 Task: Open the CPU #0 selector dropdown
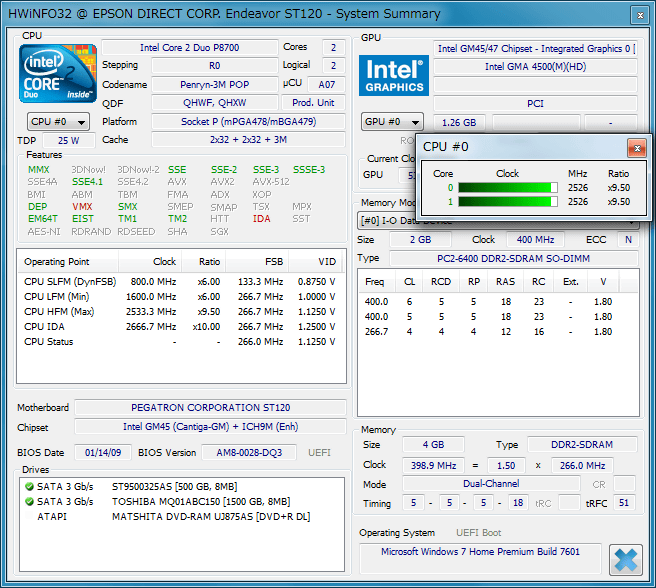58,122
